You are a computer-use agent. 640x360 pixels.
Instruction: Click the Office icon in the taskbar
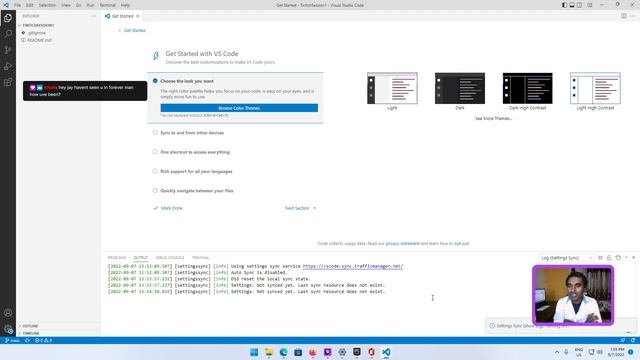click(x=371, y=352)
